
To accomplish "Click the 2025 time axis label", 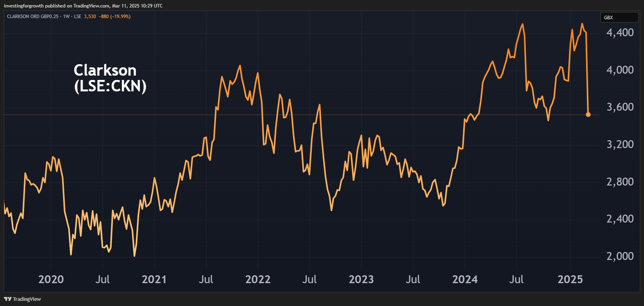I will pos(570,279).
